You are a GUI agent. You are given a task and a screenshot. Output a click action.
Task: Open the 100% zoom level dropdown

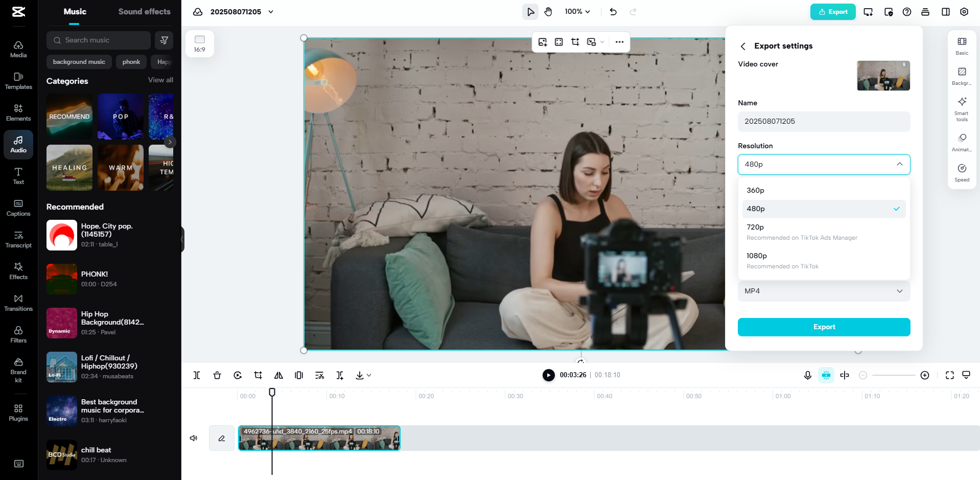coord(577,11)
